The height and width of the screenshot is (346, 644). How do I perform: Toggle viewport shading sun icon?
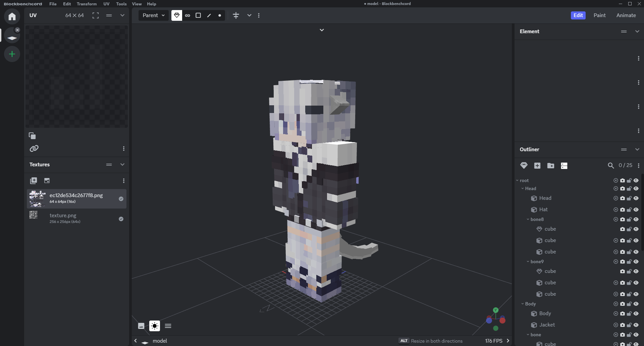155,326
